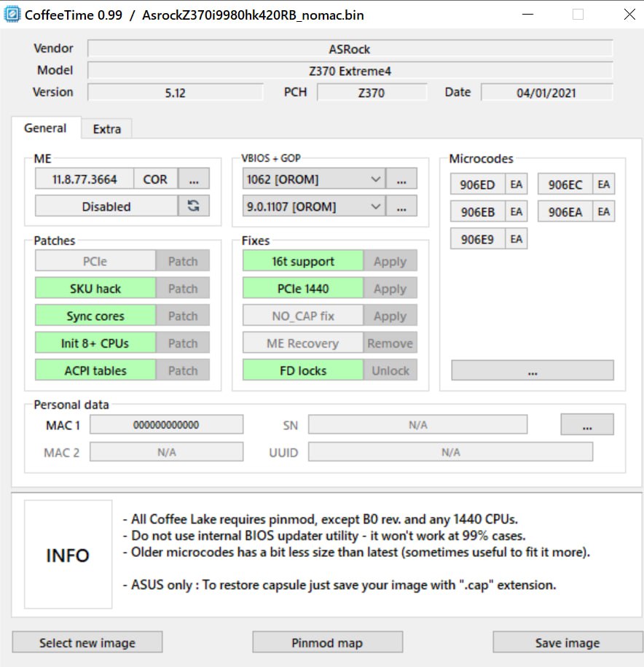This screenshot has width=644, height=667.
Task: Click the Vendor ASRock field
Action: pos(350,49)
